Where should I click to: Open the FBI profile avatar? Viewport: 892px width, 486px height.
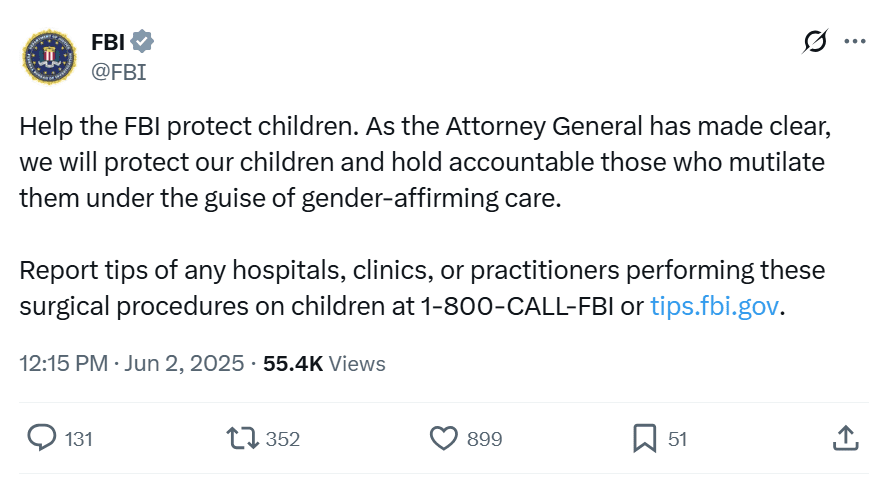pyautogui.click(x=49, y=57)
